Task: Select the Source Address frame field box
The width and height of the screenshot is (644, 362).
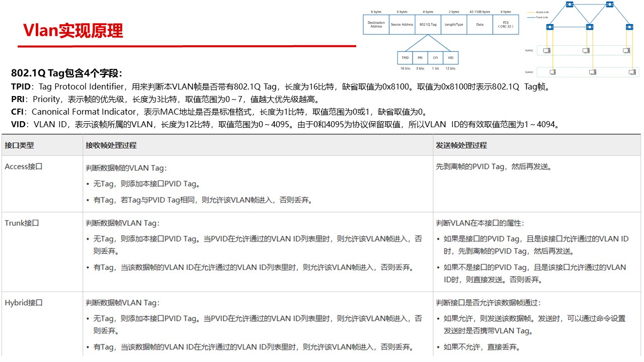Action: 402,24
